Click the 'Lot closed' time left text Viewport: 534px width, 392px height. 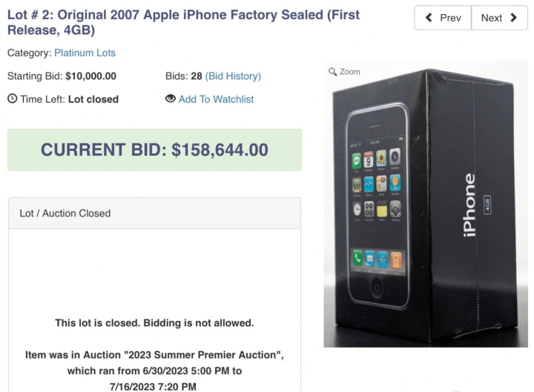coord(93,99)
